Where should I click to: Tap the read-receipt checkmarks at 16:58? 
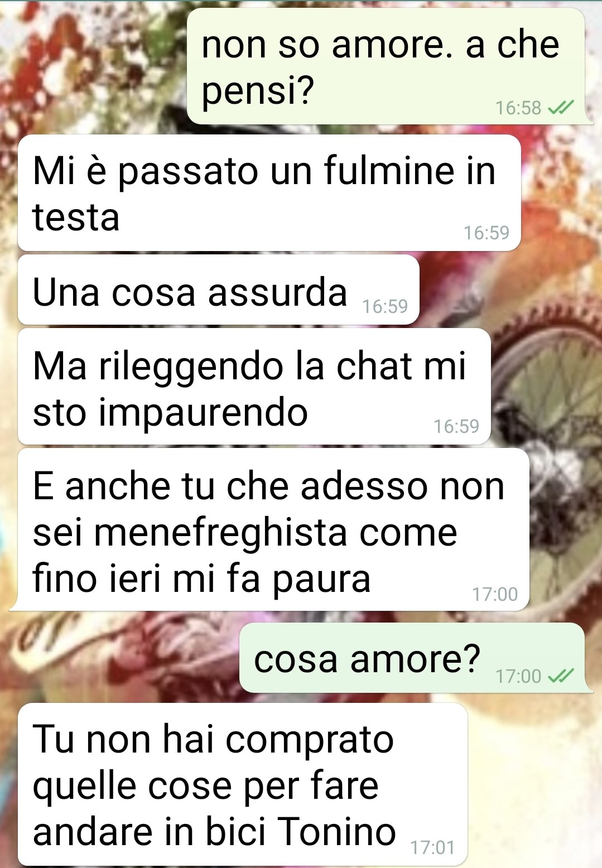pyautogui.click(x=561, y=107)
